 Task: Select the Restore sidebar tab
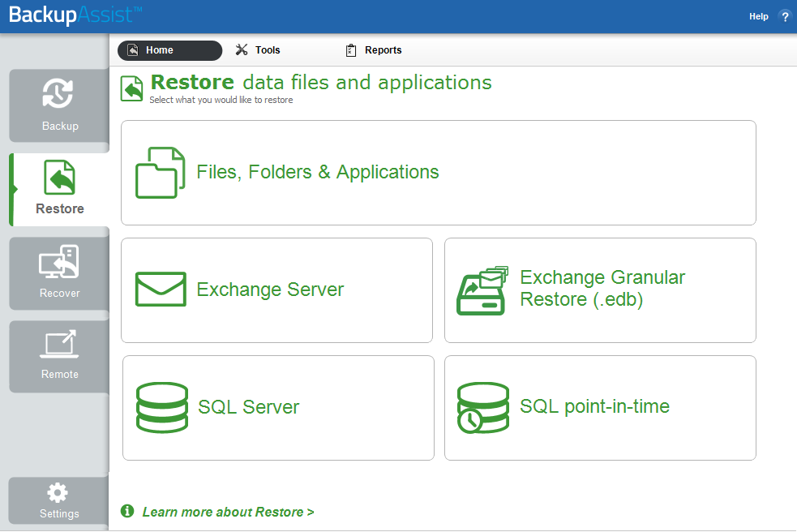59,190
